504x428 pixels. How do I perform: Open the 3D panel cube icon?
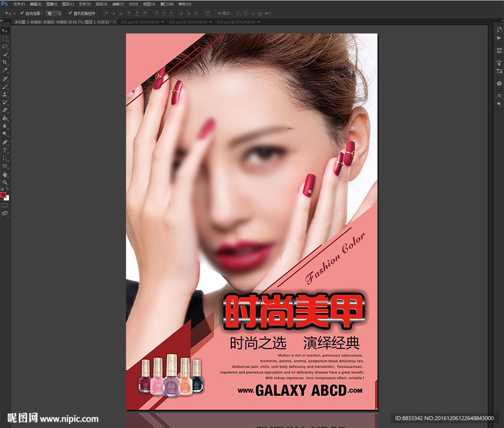click(x=499, y=83)
